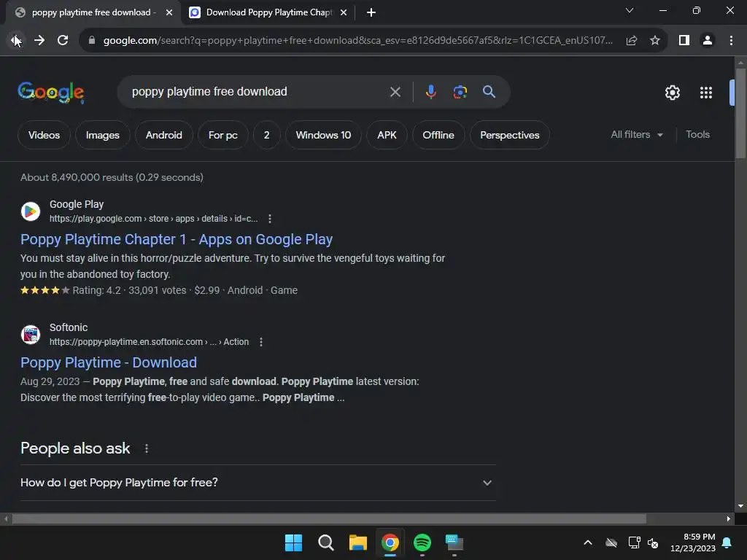Open Spotify from the taskbar

(422, 542)
